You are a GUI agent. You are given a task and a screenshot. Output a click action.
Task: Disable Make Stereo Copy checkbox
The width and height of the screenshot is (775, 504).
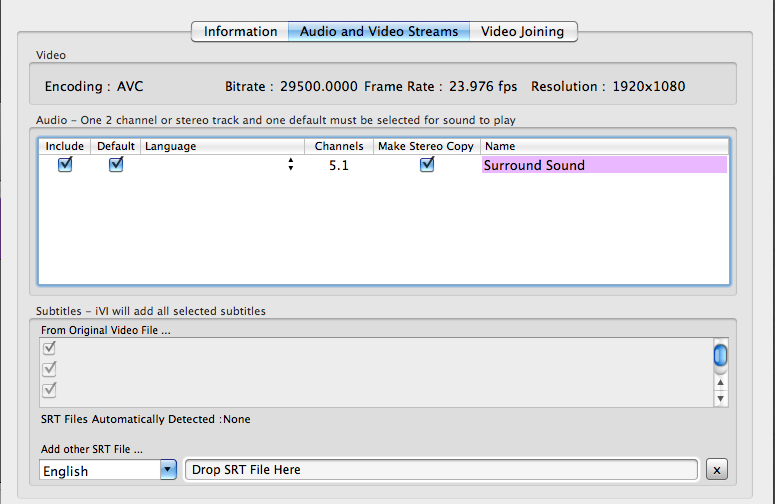(427, 165)
